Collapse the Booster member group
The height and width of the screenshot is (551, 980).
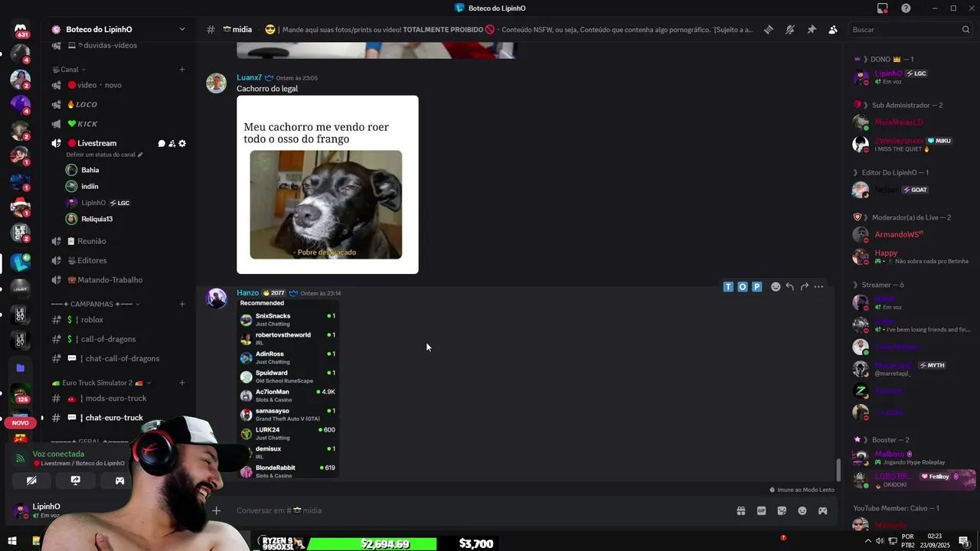(x=881, y=440)
